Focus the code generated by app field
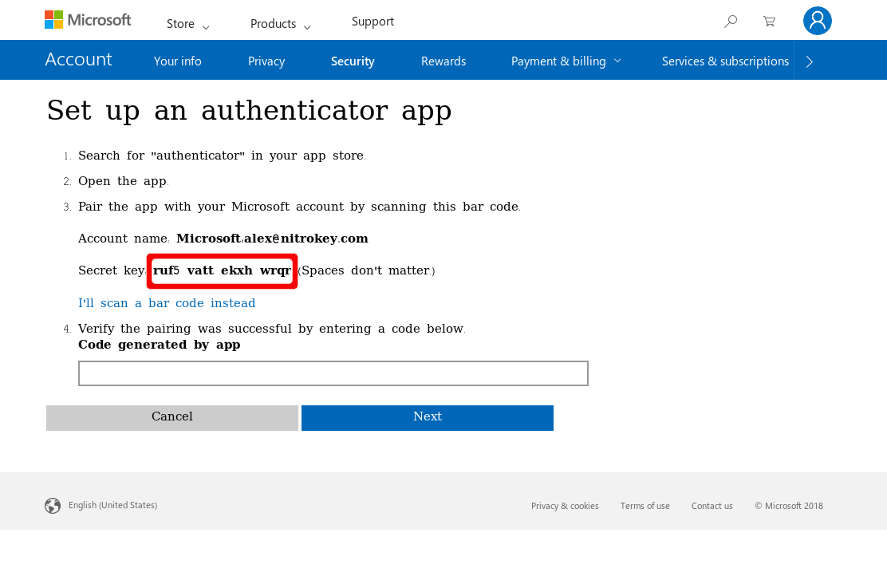The width and height of the screenshot is (887, 588). pyautogui.click(x=333, y=373)
